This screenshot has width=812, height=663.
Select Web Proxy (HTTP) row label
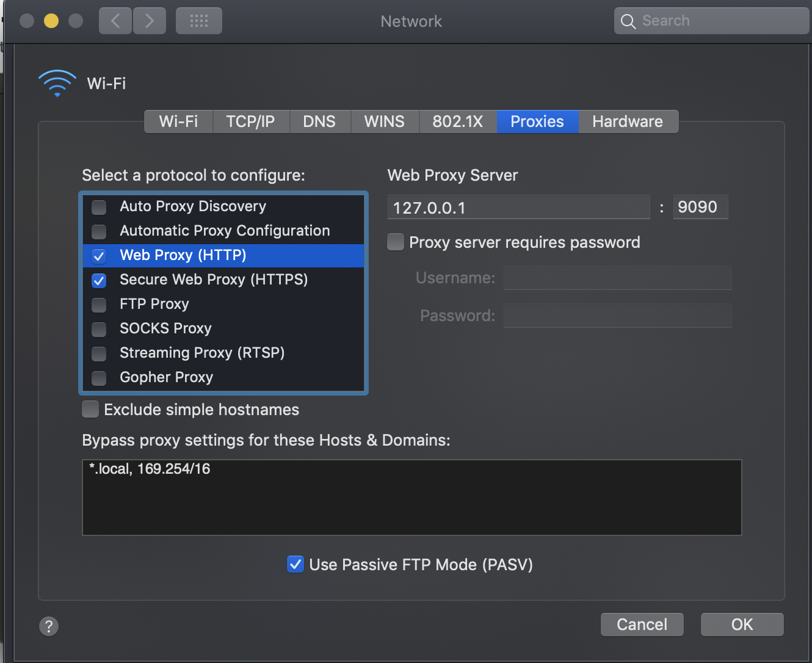[x=183, y=255]
